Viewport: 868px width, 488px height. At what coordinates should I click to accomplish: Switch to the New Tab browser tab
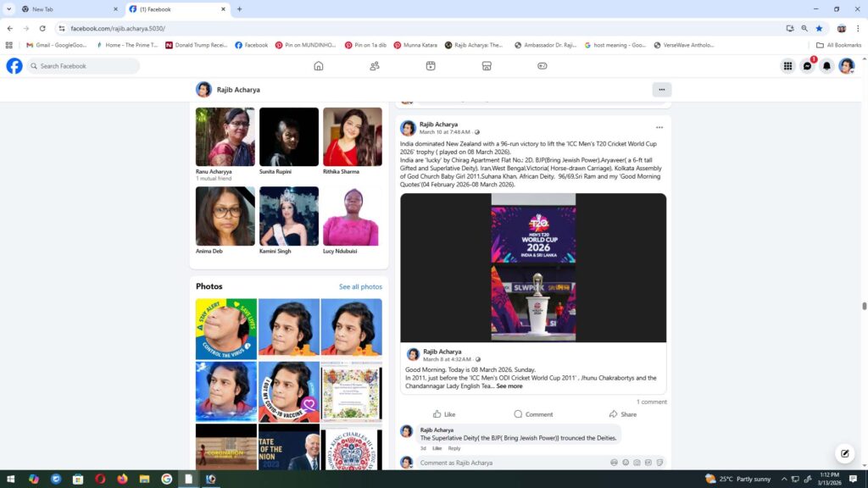tap(68, 9)
